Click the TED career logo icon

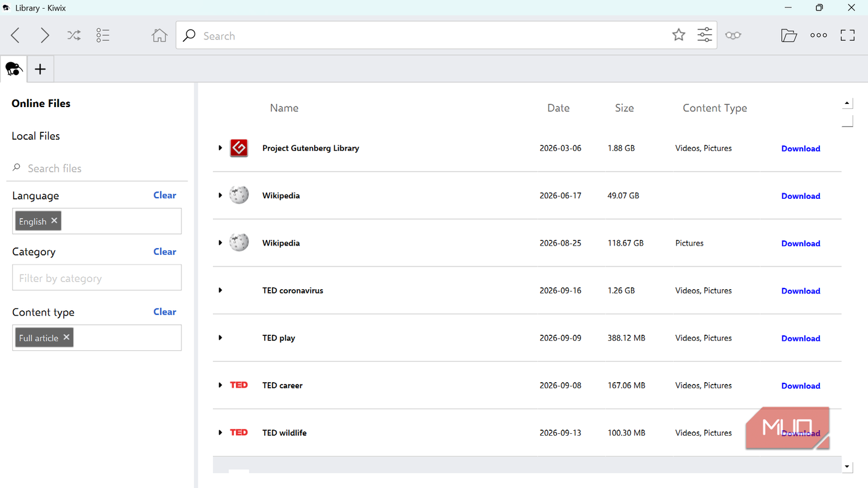pos(239,385)
